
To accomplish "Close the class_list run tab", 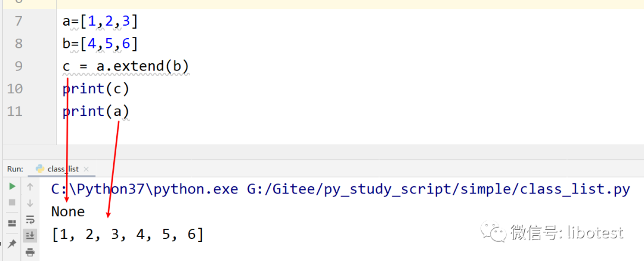I will (85, 170).
